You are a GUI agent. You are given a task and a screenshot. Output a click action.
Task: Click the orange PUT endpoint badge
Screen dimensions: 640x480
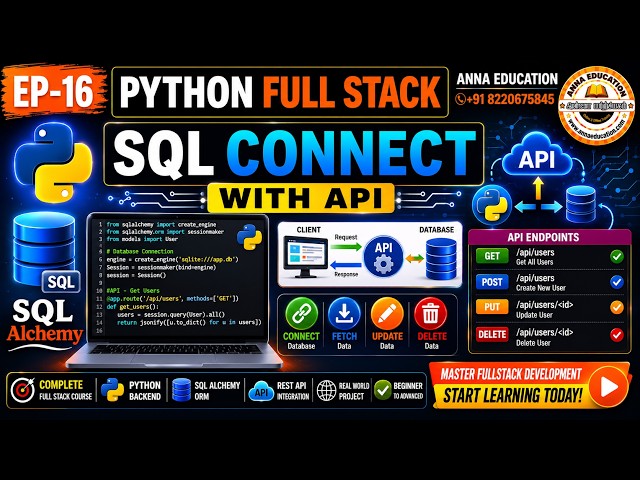tap(492, 307)
